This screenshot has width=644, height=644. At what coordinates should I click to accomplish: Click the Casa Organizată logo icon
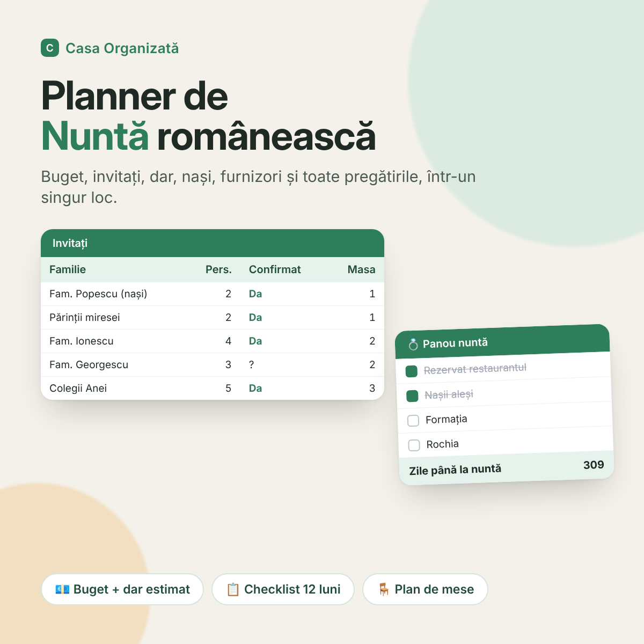(50, 48)
